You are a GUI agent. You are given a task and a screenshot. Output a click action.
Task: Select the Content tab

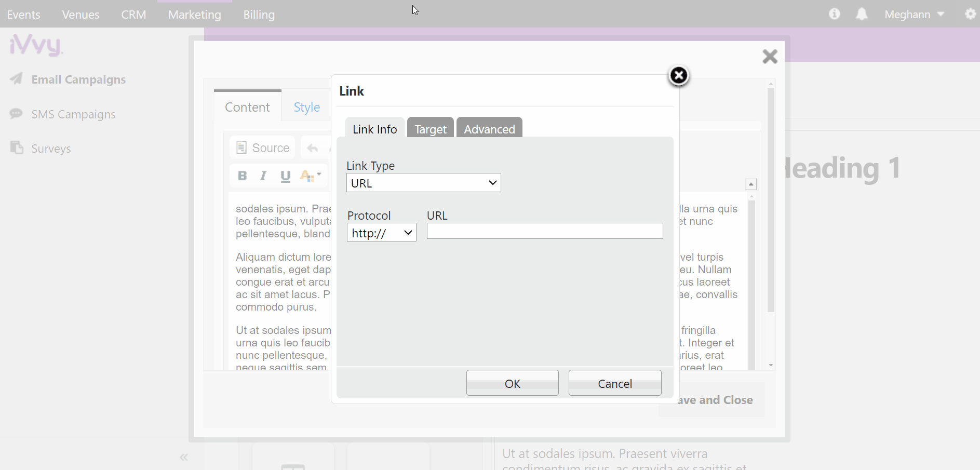[247, 107]
